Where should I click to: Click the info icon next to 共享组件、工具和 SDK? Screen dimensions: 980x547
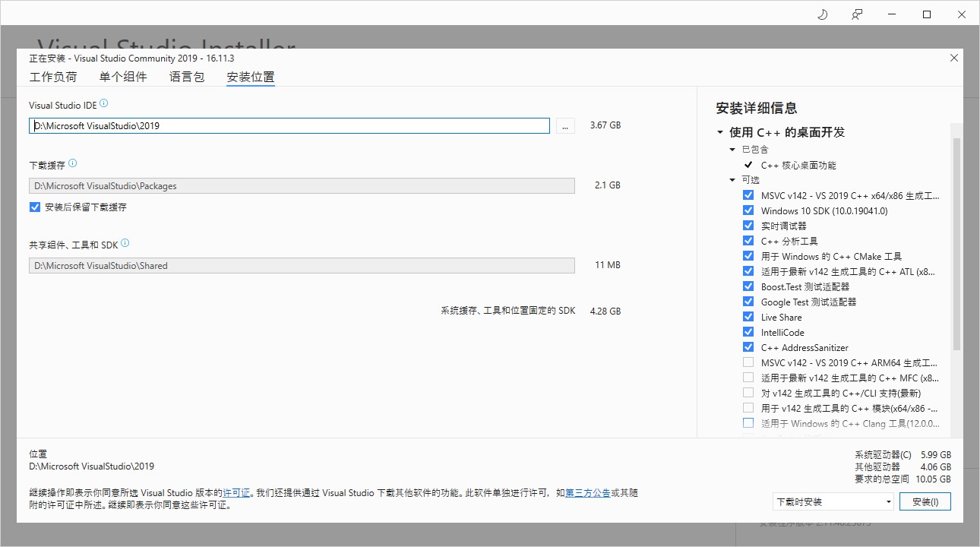[125, 243]
